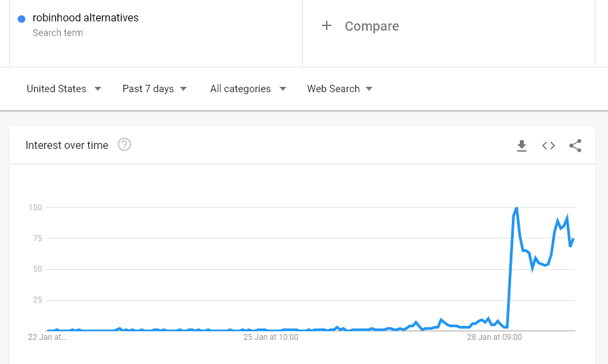Open the embed code icon
Screen dimensions: 608x364
pyautogui.click(x=549, y=146)
